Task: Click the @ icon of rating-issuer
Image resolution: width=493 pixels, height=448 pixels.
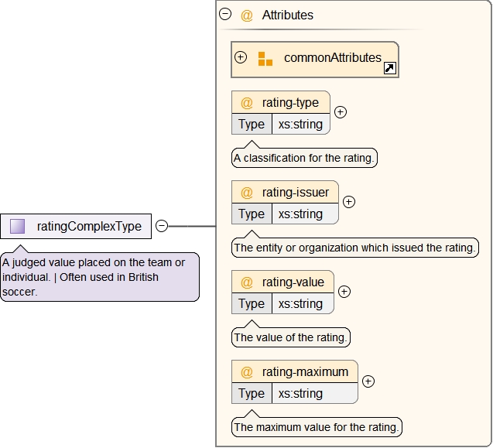Action: click(x=247, y=193)
